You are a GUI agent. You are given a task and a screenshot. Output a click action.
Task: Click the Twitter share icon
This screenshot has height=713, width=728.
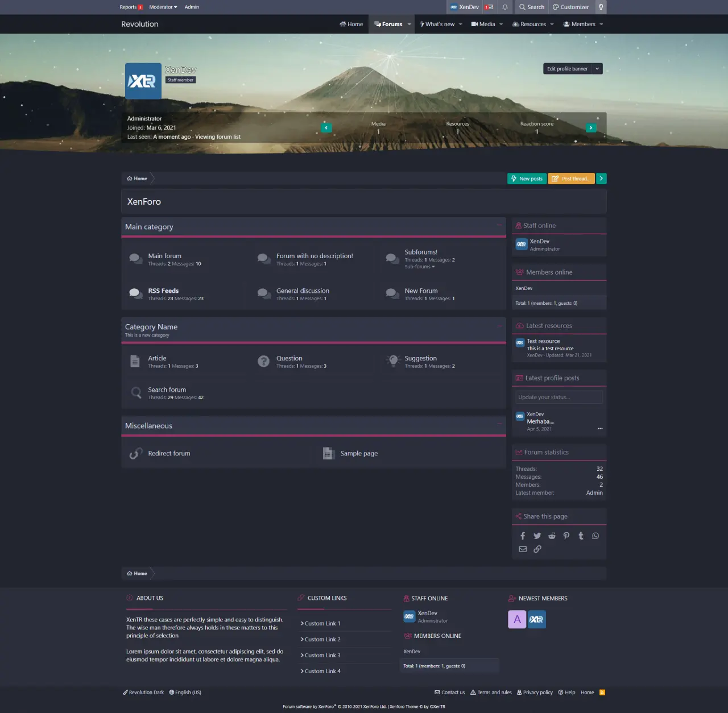pyautogui.click(x=537, y=536)
